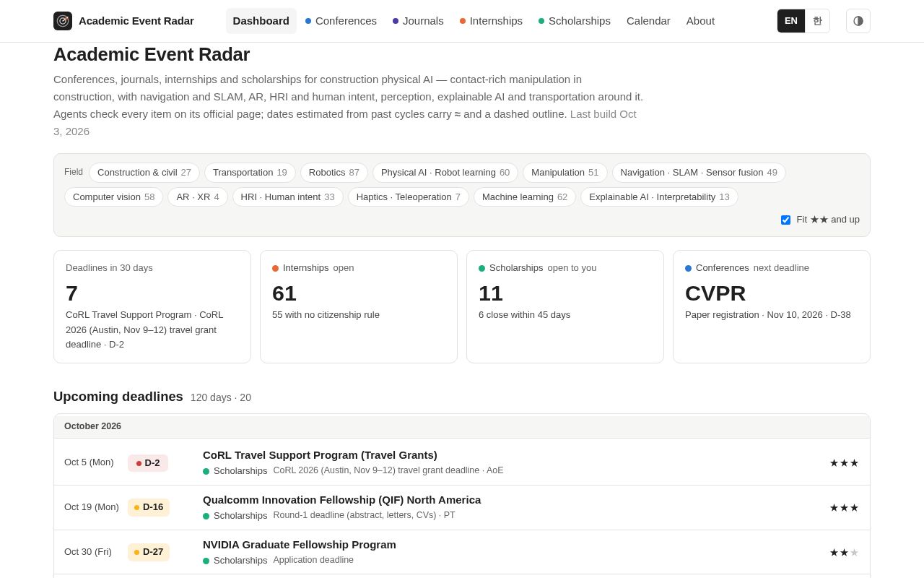Switch language to EN
924x578 pixels.
(791, 21)
